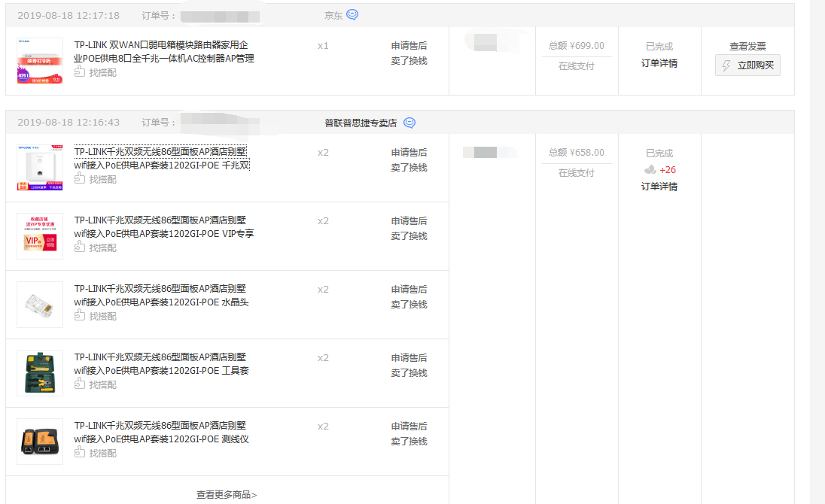
Task: Click 申请售后 for 1202GI-POE 测线仪 item
Action: pos(409,426)
